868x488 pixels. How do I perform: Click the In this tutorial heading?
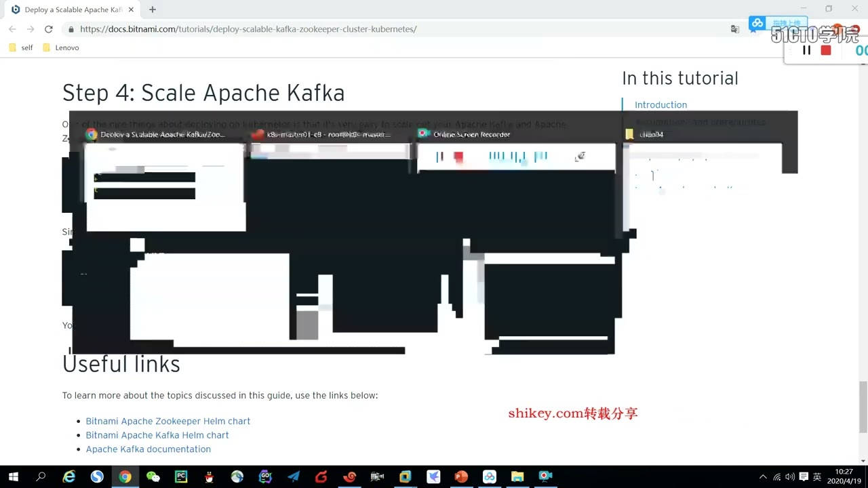click(x=679, y=78)
